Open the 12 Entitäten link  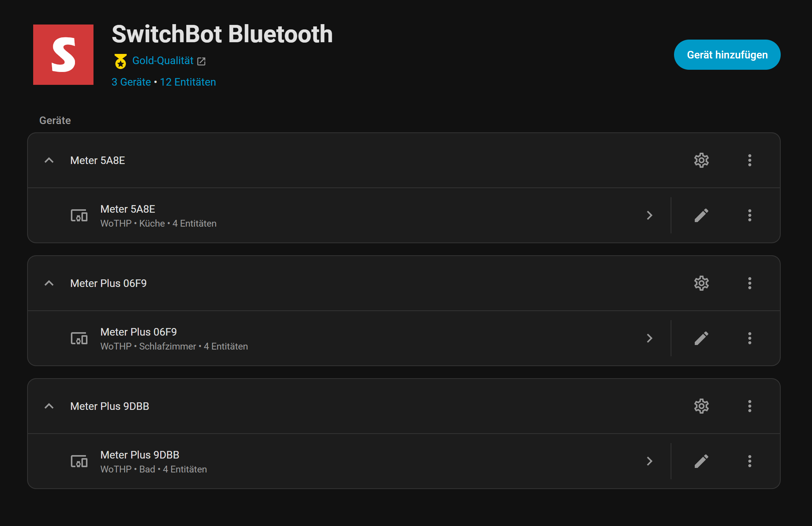[188, 82]
